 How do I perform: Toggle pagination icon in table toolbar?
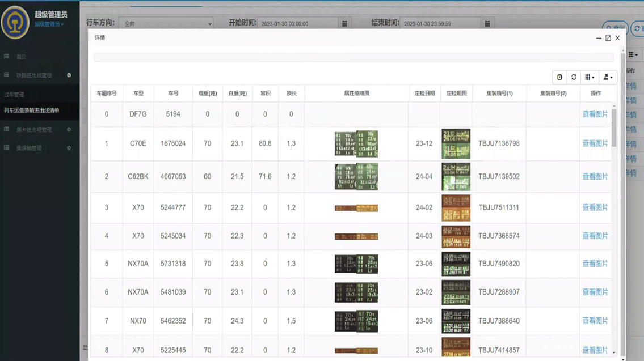(559, 77)
